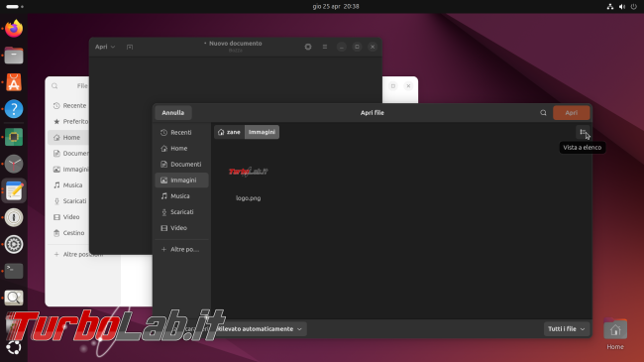Select the logo.png thumbnail

(x=248, y=172)
